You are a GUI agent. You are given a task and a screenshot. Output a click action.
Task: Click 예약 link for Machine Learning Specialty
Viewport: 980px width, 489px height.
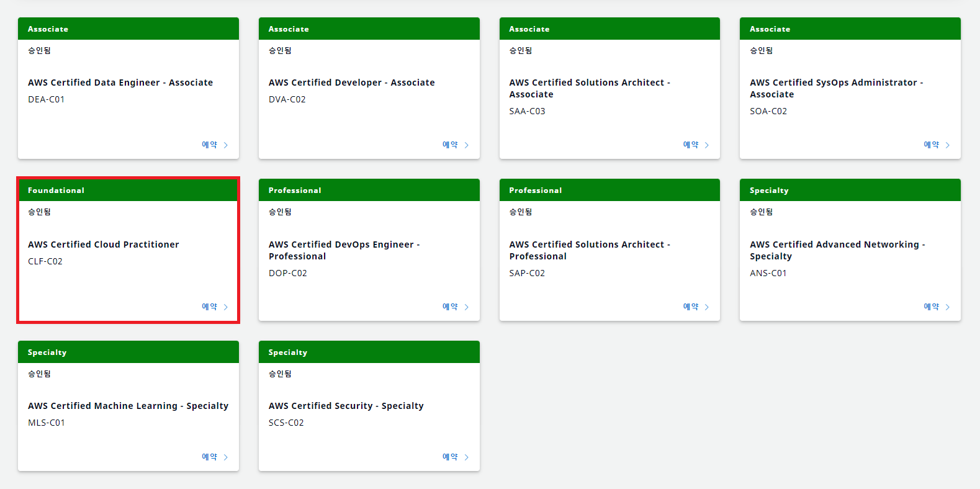pyautogui.click(x=210, y=457)
